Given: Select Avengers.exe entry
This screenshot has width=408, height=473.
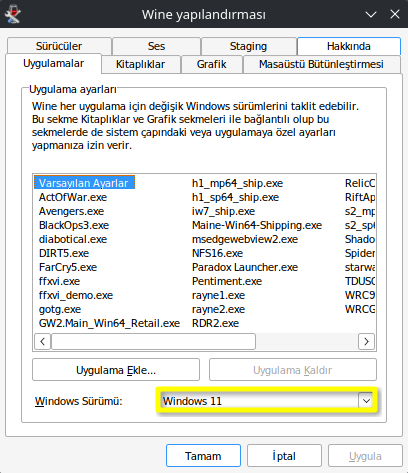Looking at the screenshot, I should click(x=71, y=211).
